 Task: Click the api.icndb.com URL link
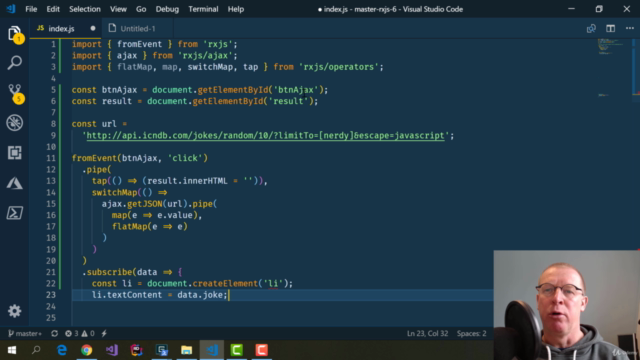(x=265, y=136)
